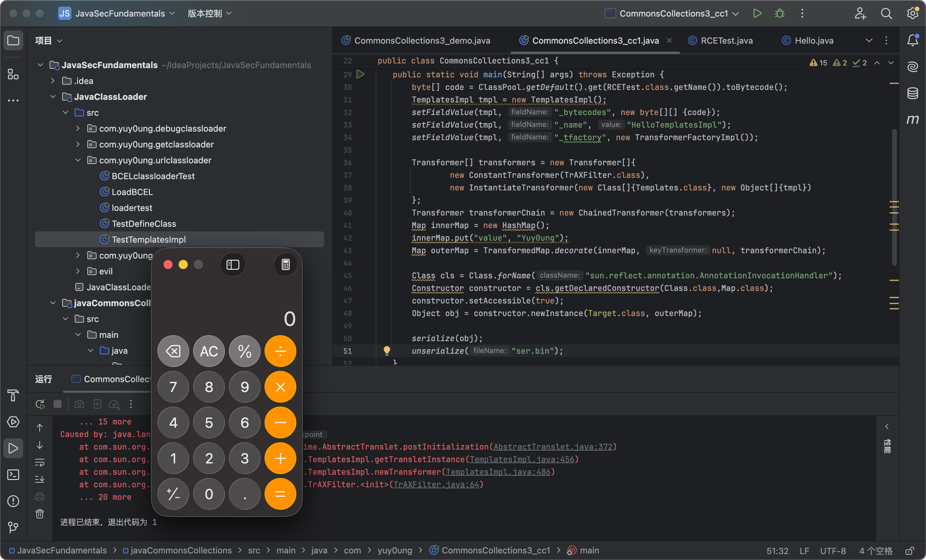This screenshot has width=926, height=560.
Task: Switch to CommonsCollections3_demo.java tab
Action: pyautogui.click(x=422, y=41)
